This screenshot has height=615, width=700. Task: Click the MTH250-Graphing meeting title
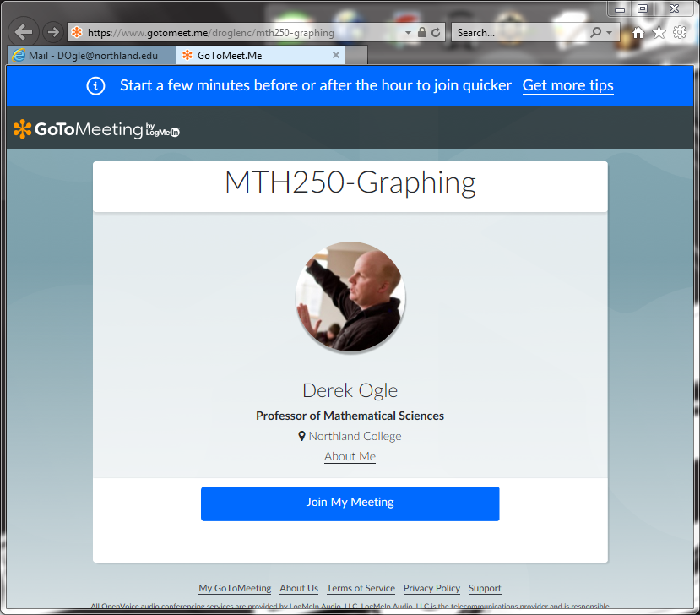pos(350,182)
